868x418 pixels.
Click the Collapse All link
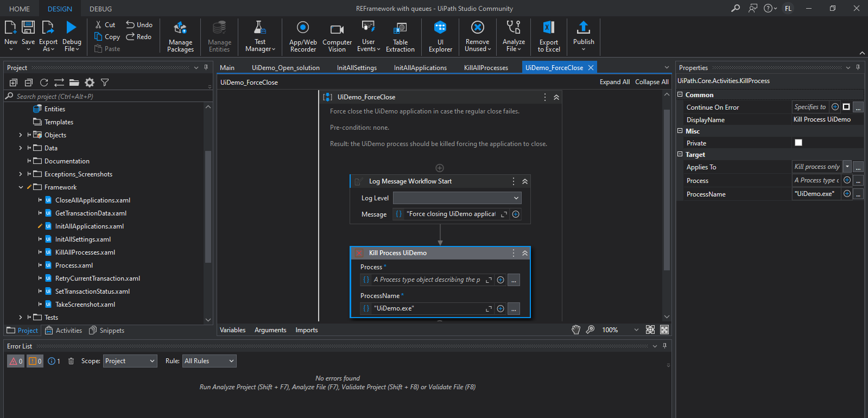coord(651,82)
